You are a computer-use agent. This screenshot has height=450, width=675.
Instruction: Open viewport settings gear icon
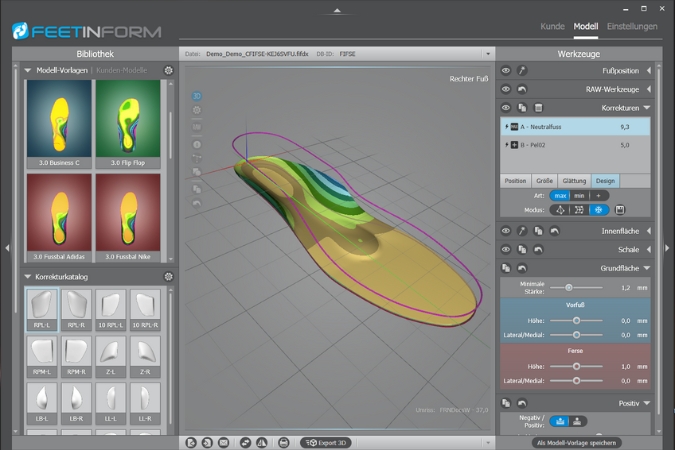(x=197, y=110)
